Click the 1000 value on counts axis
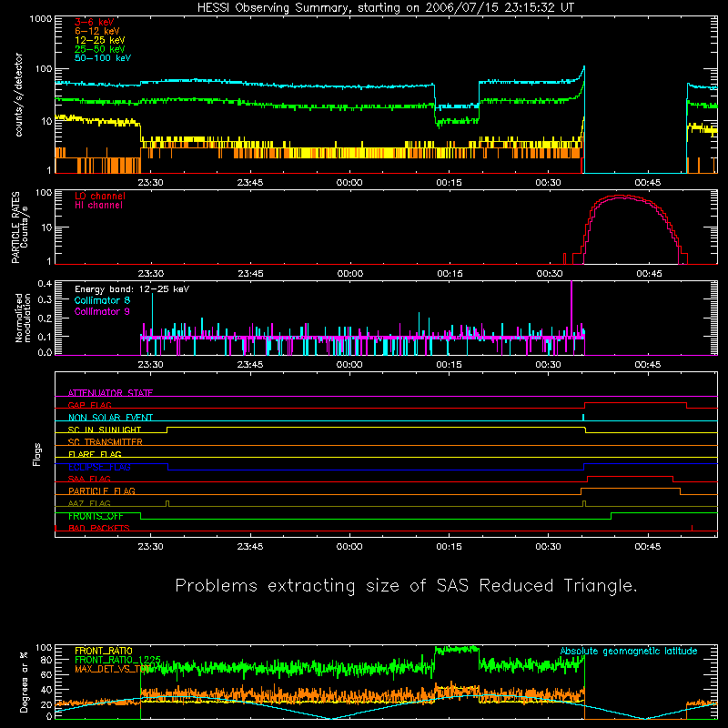Screen dimensions: 728x728 (x=41, y=19)
